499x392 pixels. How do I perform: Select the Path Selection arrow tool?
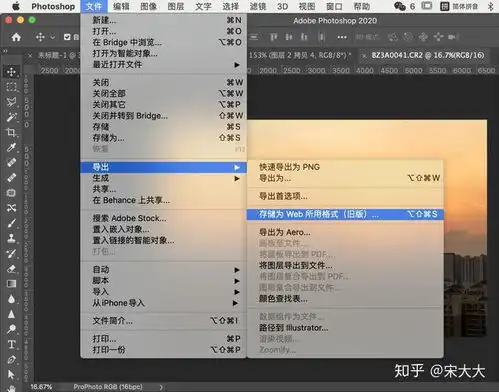11,375
